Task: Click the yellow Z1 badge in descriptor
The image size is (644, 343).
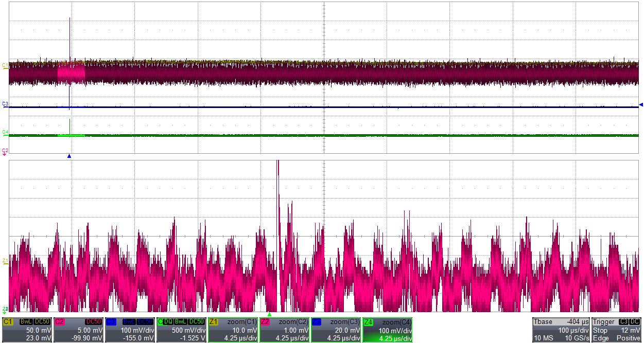Action: point(214,321)
